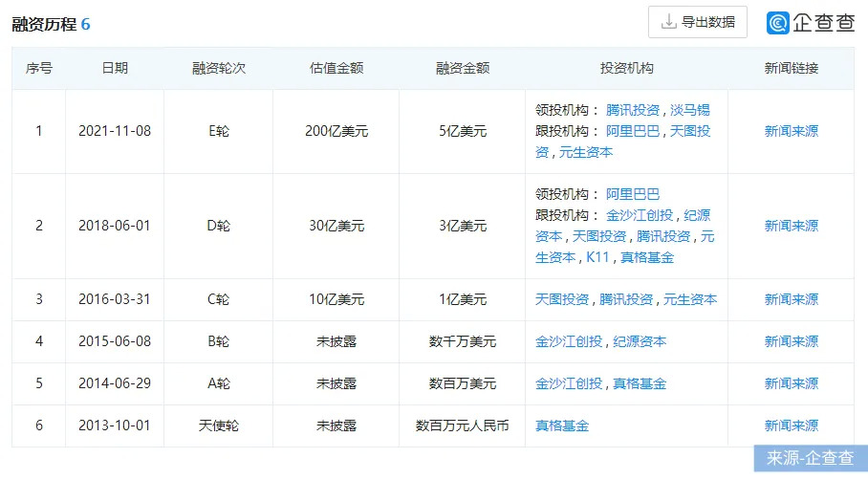Click the 1亿美元 funding amount cell
This screenshot has width=868, height=480.
pos(463,299)
